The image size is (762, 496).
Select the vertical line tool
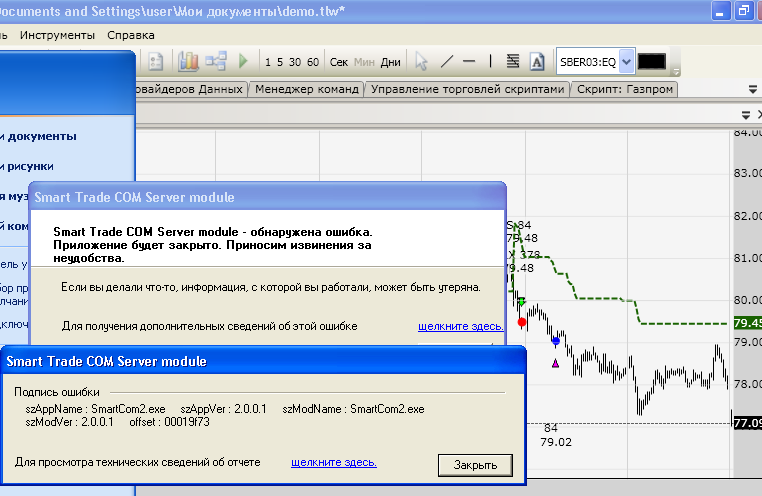(490, 61)
